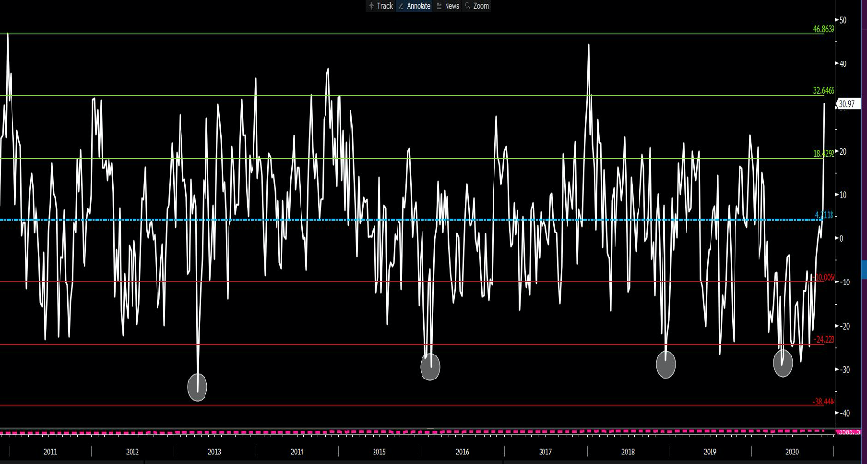
Task: Open the News overlay button
Action: [447, 6]
